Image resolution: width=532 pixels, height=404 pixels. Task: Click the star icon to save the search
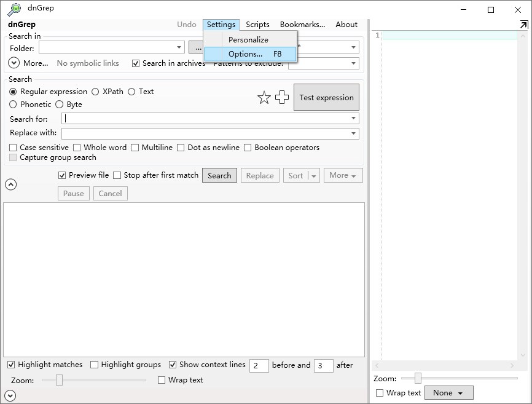pos(265,97)
